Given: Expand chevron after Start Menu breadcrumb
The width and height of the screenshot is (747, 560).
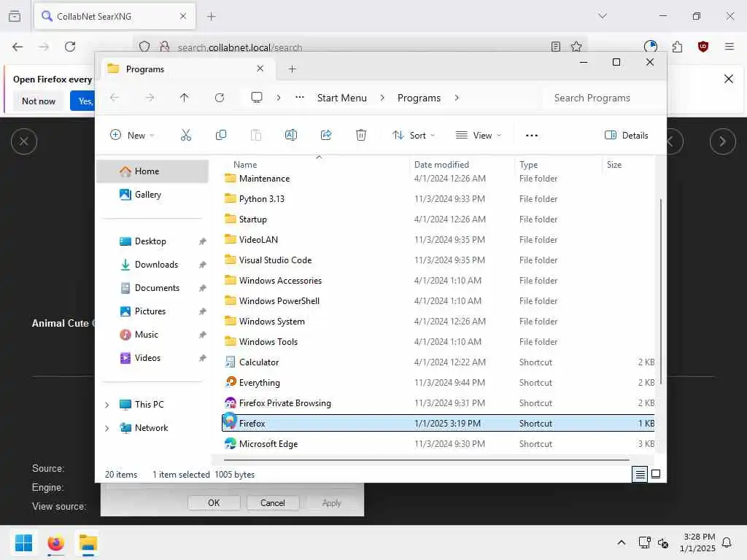Looking at the screenshot, I should pos(382,98).
